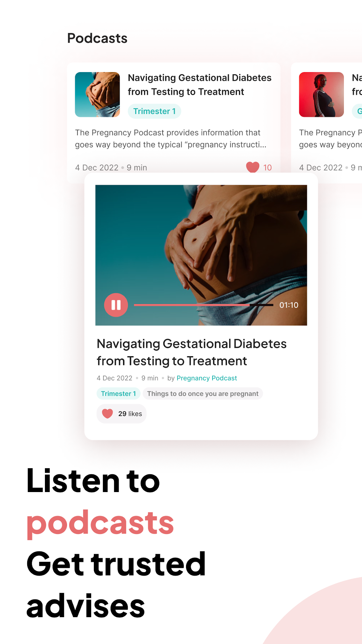Like the podcast via the 29 likes heart

107,414
